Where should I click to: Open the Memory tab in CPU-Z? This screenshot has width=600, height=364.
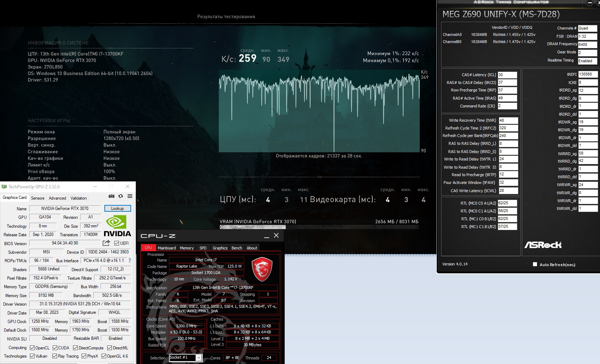click(187, 248)
